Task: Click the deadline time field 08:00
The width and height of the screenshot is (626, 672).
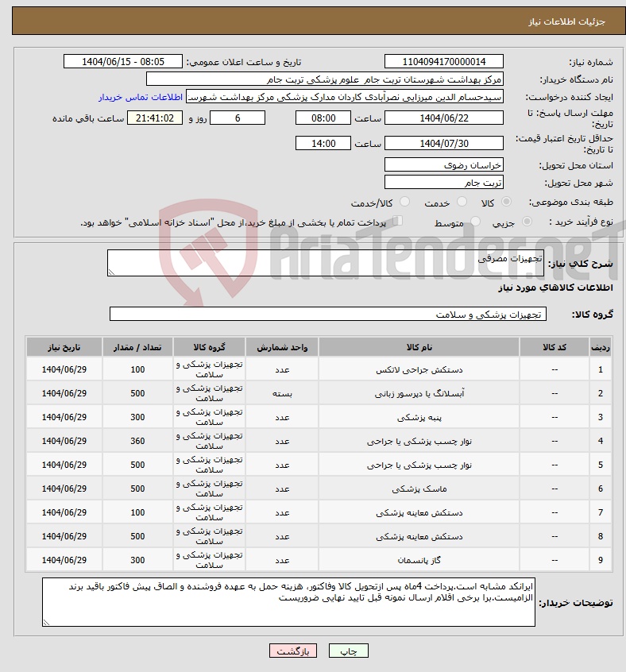Action: point(323,118)
